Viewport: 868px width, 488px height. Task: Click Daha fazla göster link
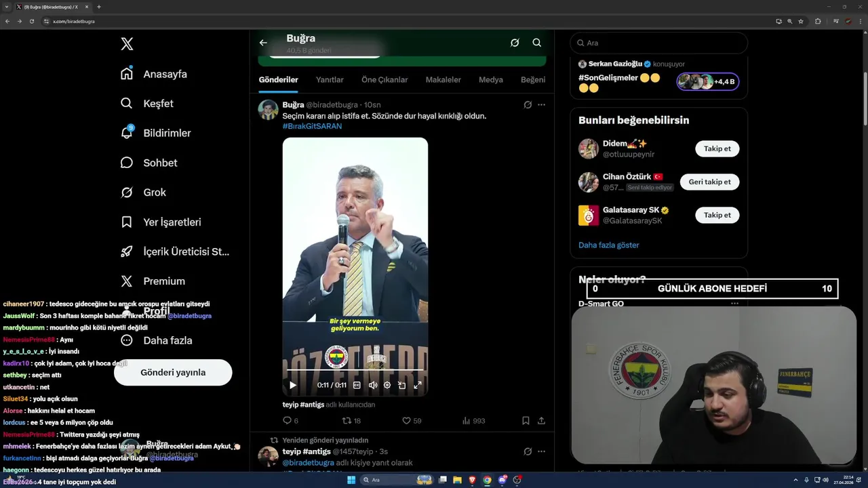[x=608, y=245]
